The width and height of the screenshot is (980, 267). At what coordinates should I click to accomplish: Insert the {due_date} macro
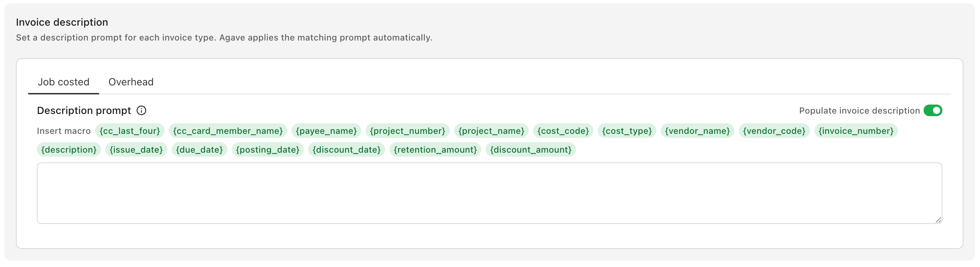point(199,150)
